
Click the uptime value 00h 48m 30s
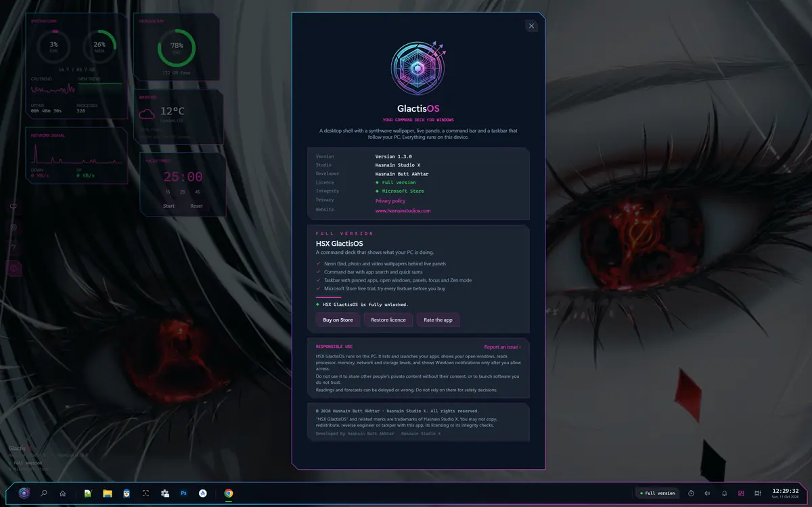point(46,110)
